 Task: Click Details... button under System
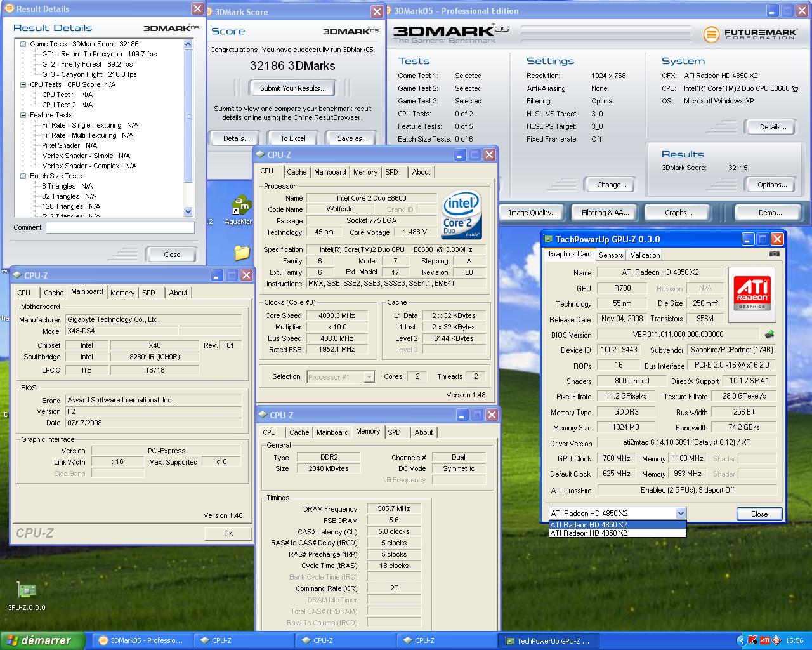(x=773, y=127)
